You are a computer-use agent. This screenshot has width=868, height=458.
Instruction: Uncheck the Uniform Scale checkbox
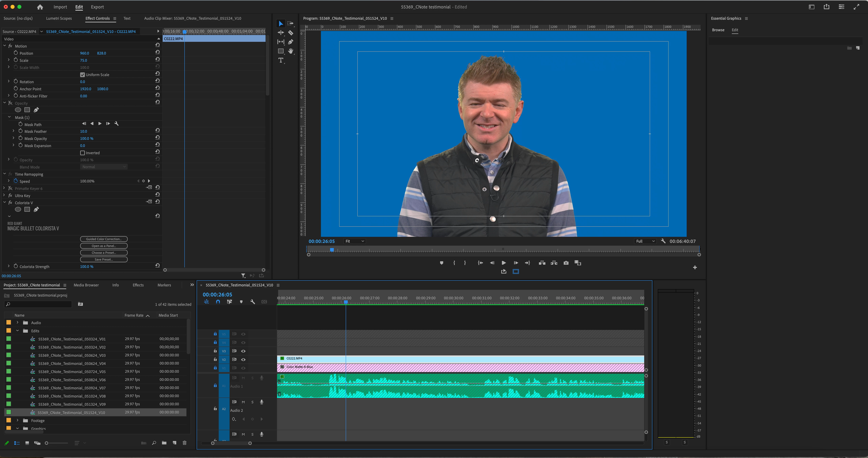(83, 75)
